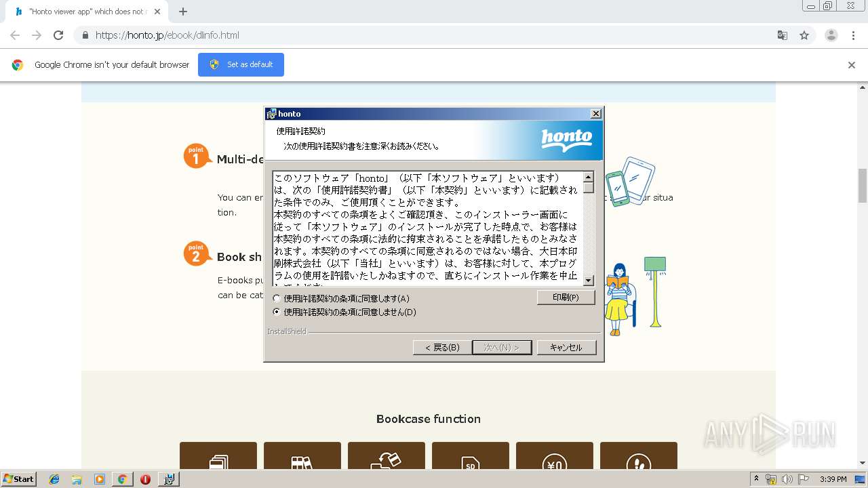Click the 戻る(B) back button
The width and height of the screenshot is (868, 488).
click(442, 348)
